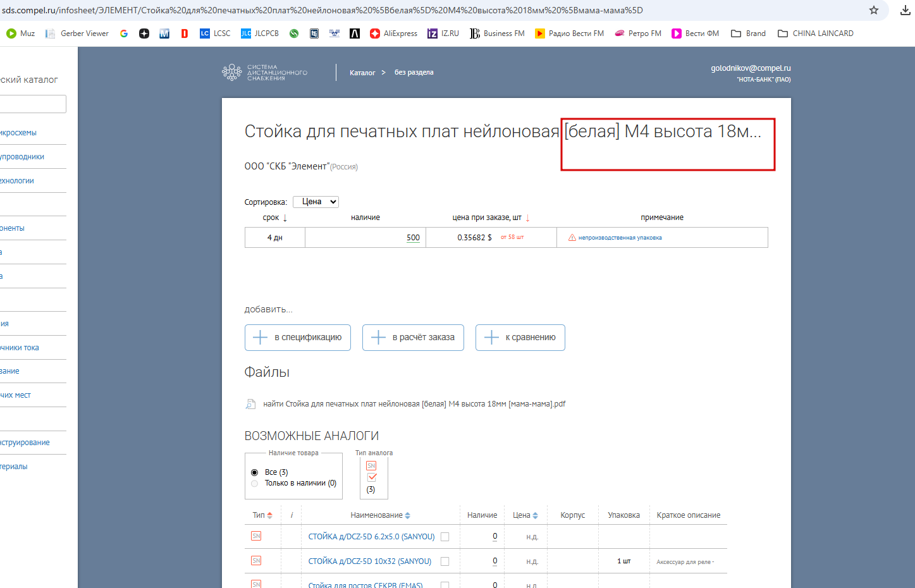Open the Ретро FM bookmark

tap(638, 34)
